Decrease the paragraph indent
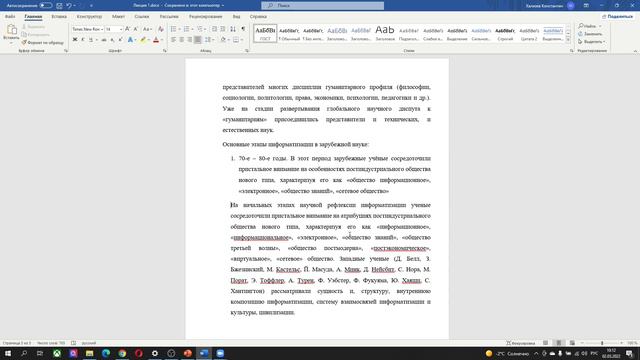640x360 pixels. pos(215,29)
